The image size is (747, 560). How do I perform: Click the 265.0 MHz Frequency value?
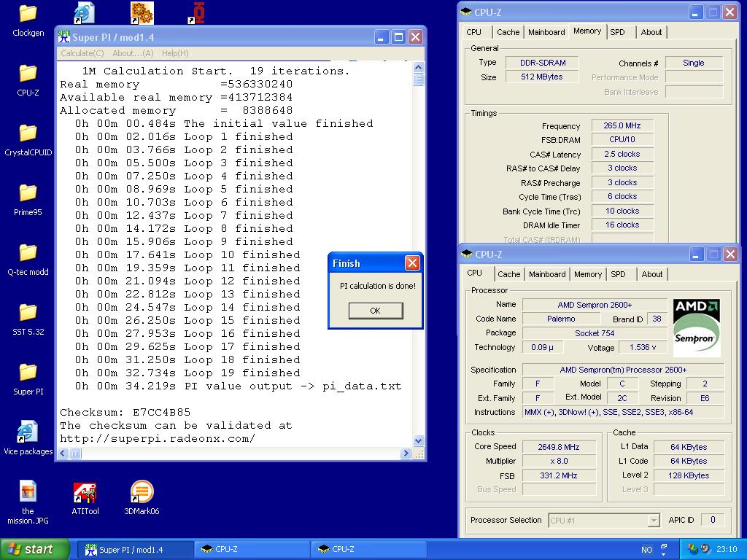pyautogui.click(x=622, y=125)
